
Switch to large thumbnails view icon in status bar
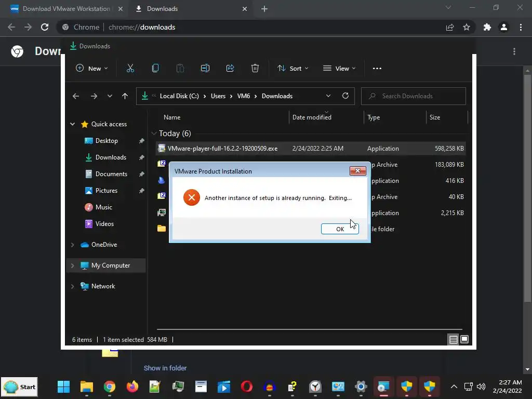tap(464, 339)
